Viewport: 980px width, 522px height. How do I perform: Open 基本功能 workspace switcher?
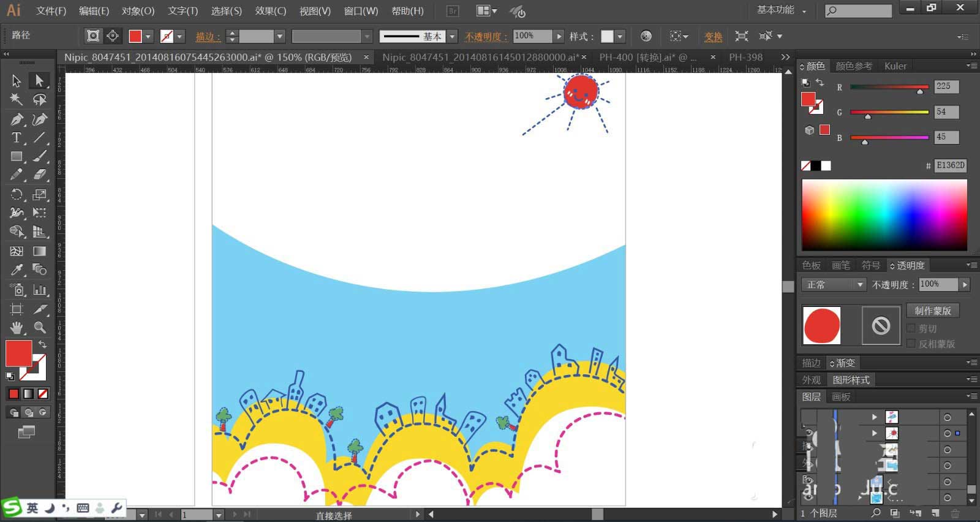tap(782, 10)
